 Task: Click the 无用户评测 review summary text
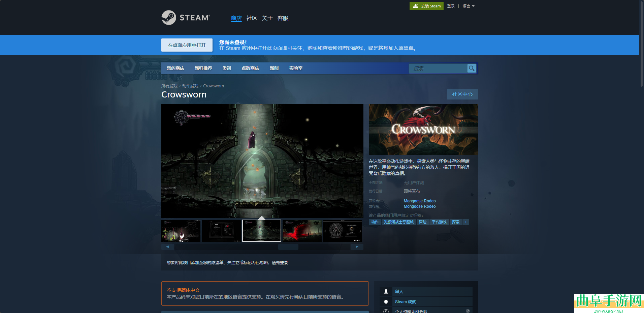[414, 183]
